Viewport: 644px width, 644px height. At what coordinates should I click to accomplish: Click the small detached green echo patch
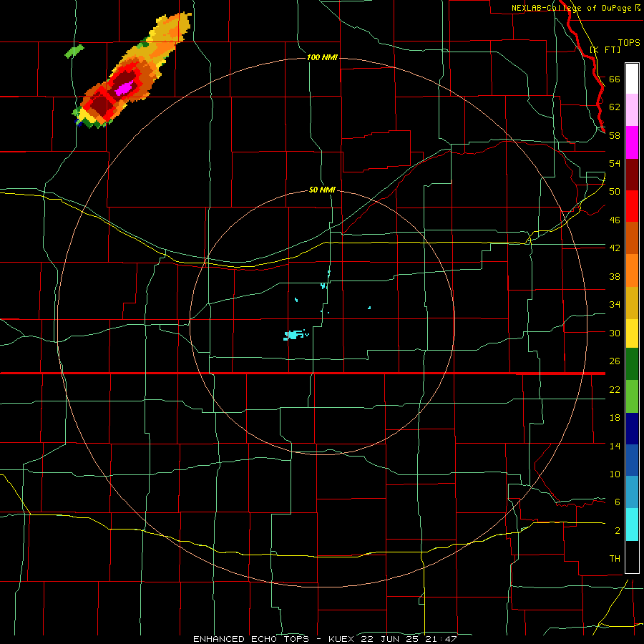click(74, 51)
